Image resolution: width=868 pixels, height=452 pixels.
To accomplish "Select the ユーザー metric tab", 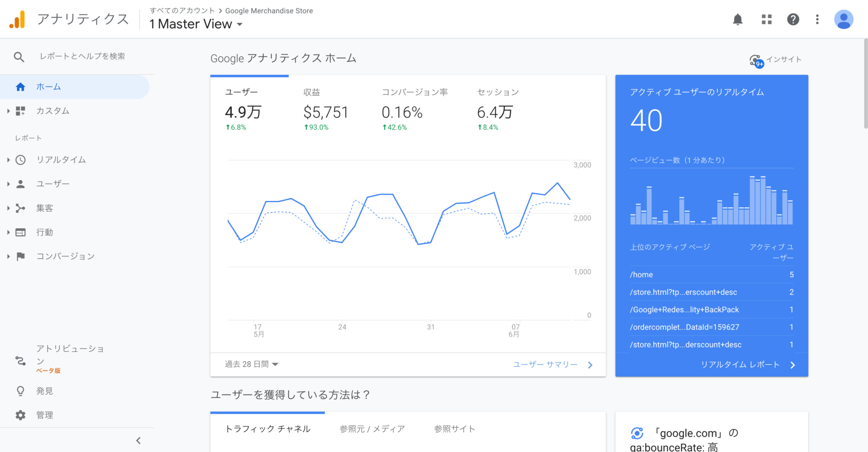I will coord(249,109).
